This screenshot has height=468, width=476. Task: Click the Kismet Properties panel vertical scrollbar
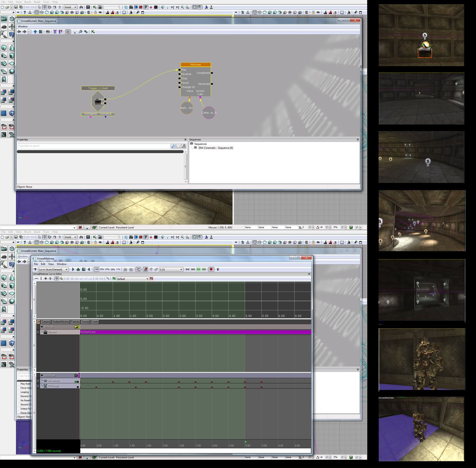pyautogui.click(x=185, y=166)
